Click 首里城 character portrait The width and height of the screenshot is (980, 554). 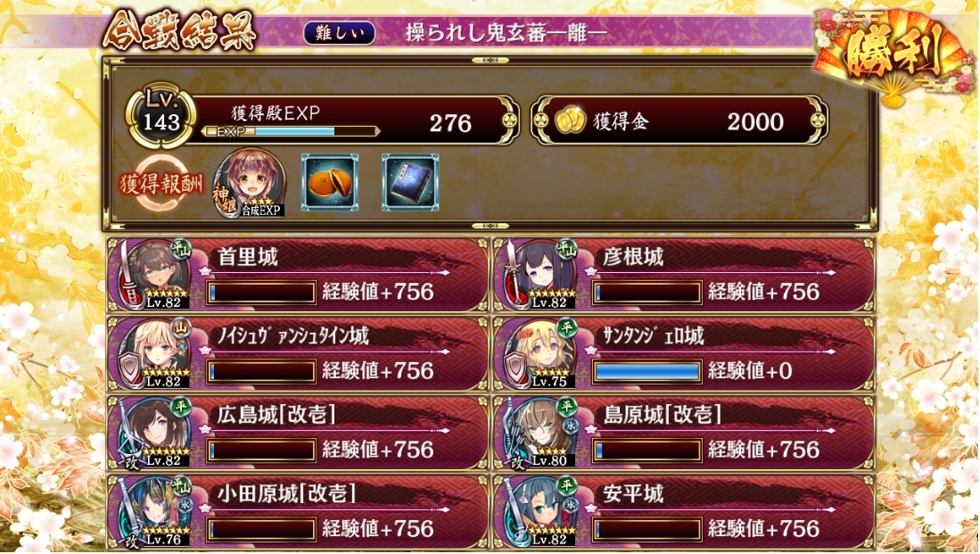point(159,274)
